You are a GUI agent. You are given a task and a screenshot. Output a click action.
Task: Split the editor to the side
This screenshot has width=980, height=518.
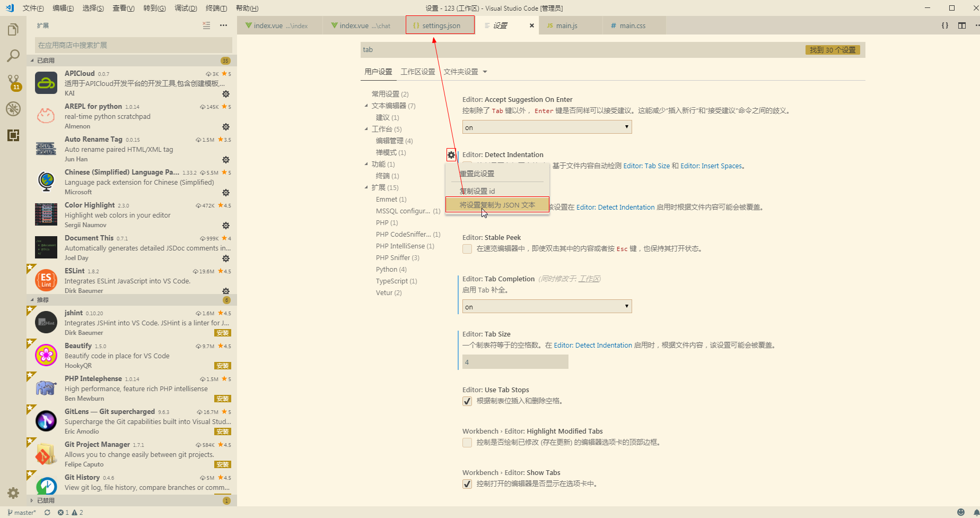click(x=962, y=25)
